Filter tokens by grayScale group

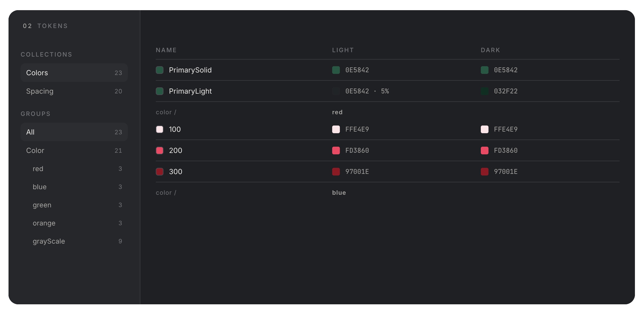[74, 241]
